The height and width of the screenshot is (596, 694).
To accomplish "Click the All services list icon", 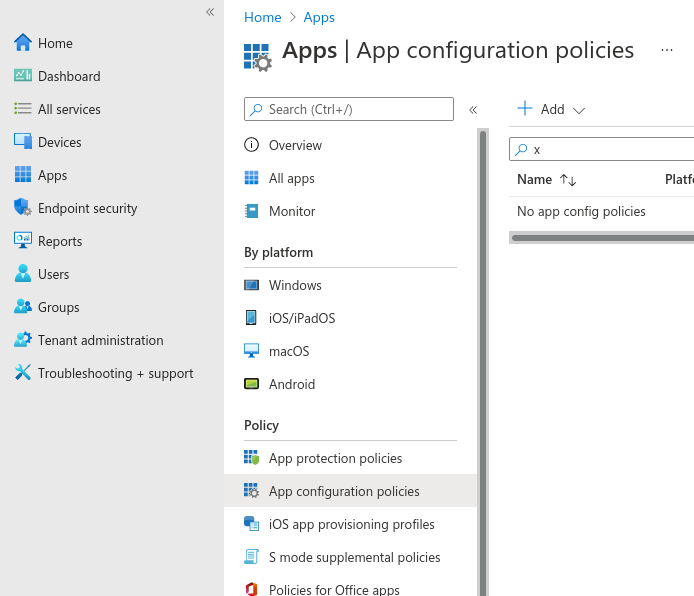I will pyautogui.click(x=23, y=109).
